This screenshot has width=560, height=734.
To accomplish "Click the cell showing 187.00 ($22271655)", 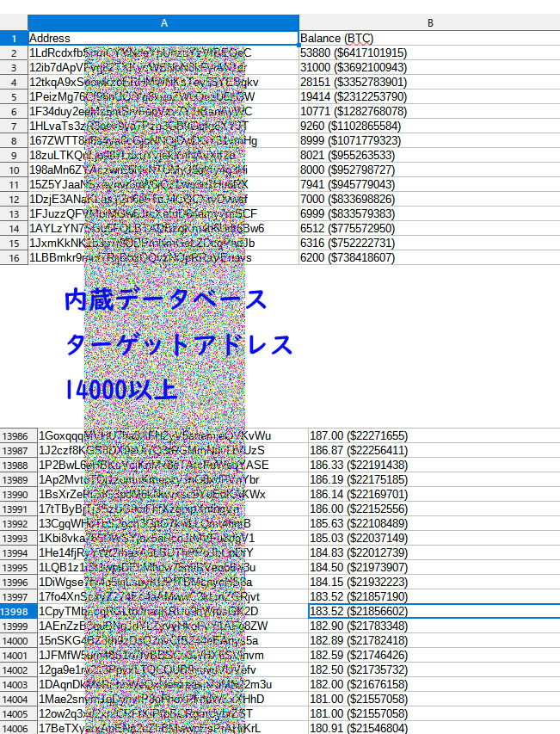I will click(x=434, y=435).
